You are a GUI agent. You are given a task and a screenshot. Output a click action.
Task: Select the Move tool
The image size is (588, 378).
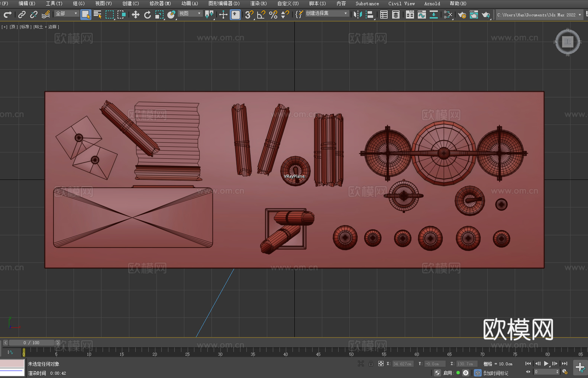tap(136, 14)
